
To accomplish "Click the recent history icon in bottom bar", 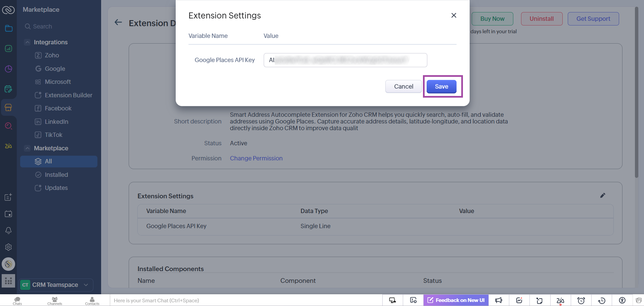I will click(x=602, y=300).
